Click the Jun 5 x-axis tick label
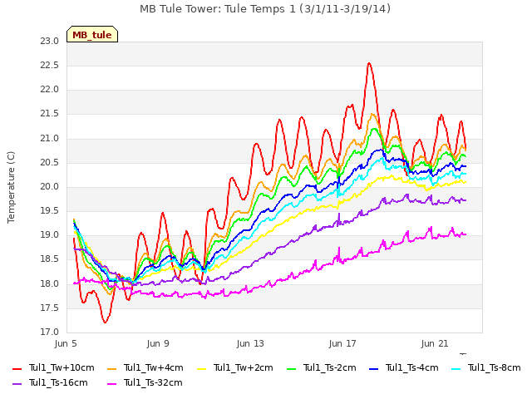The height and width of the screenshot is (399, 532). pos(66,343)
